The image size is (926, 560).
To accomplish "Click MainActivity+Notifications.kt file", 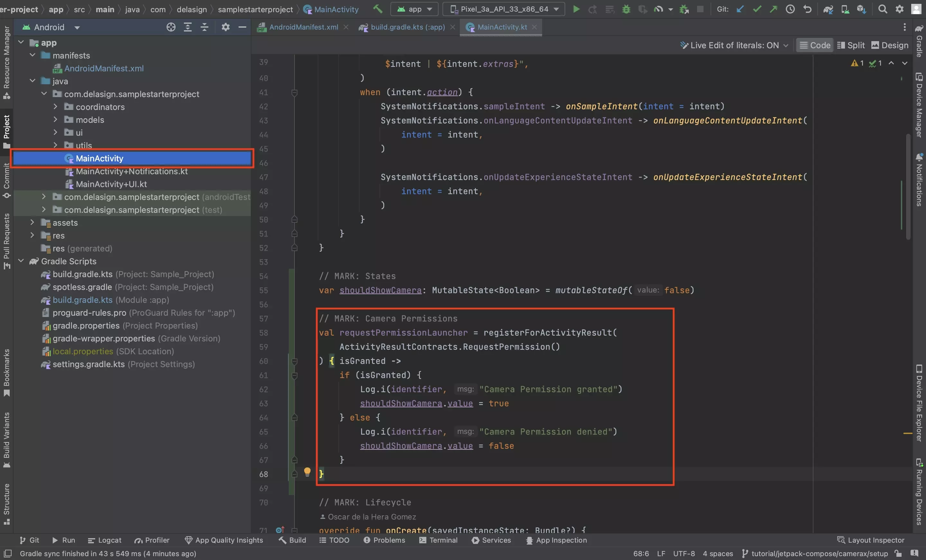I will pyautogui.click(x=132, y=171).
